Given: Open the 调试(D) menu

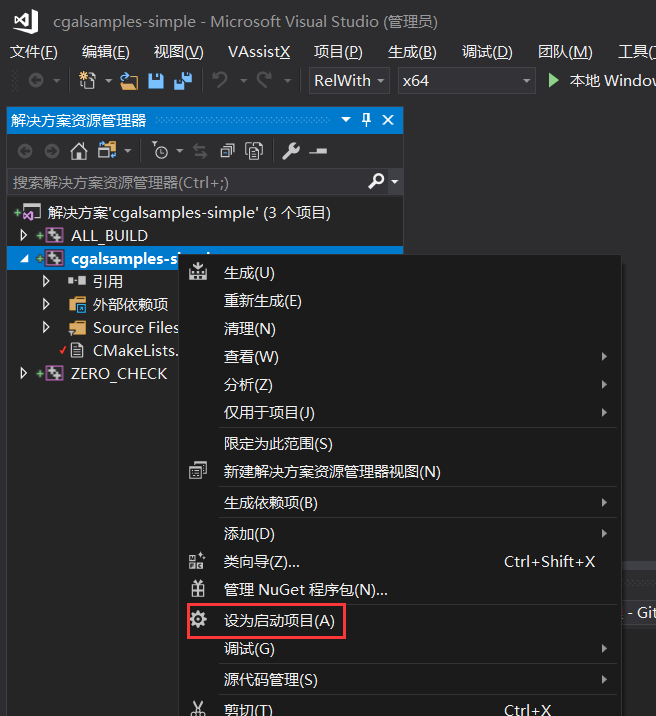Looking at the screenshot, I should coord(487,52).
